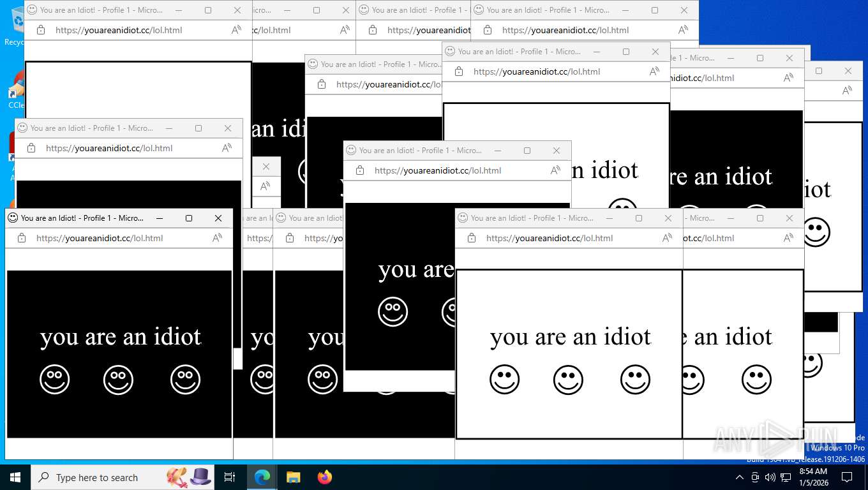The width and height of the screenshot is (868, 490).
Task: Click smiley favicon of window showing full white idiot page
Action: pyautogui.click(x=462, y=218)
